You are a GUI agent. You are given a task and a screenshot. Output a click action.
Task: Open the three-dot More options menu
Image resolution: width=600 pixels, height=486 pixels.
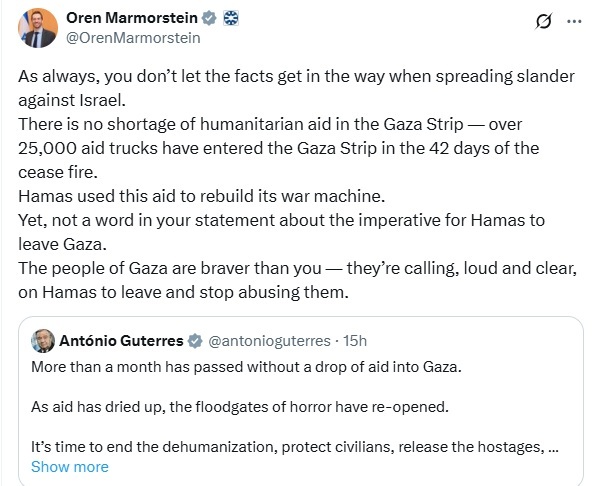(573, 21)
